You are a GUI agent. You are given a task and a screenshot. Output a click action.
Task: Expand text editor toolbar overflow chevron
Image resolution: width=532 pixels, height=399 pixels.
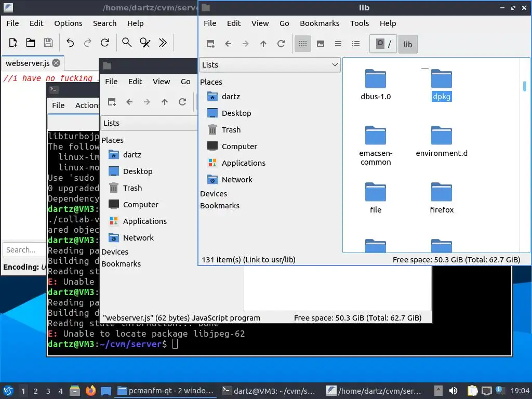[x=163, y=43]
